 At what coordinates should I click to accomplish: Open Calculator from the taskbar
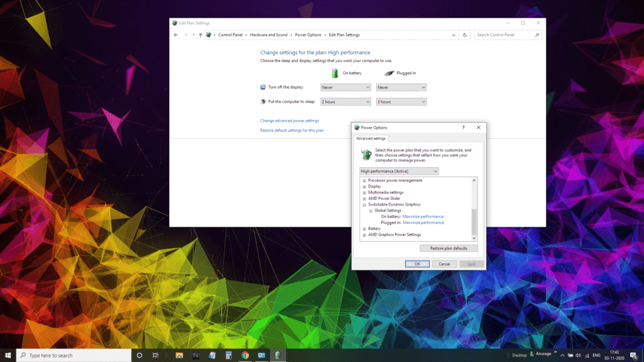[x=228, y=356]
